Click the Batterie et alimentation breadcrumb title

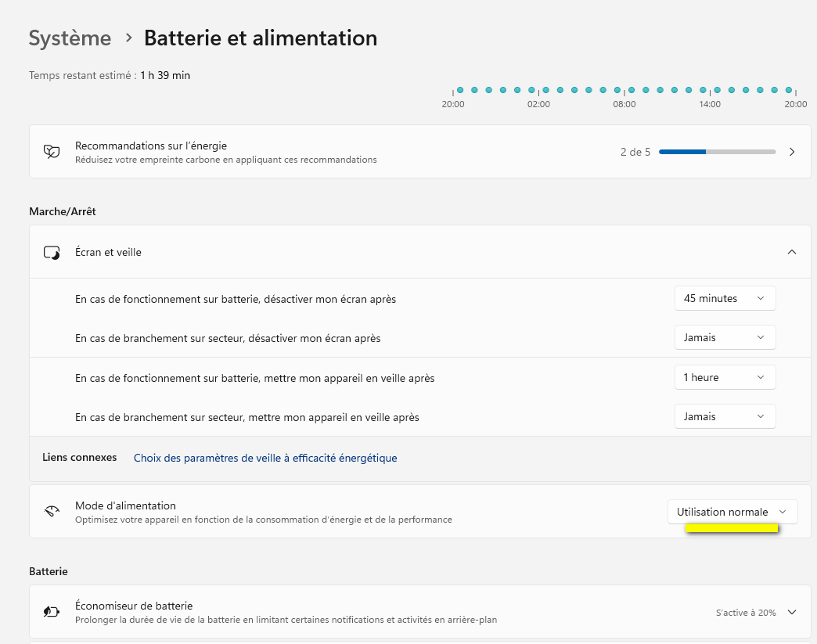click(x=261, y=38)
